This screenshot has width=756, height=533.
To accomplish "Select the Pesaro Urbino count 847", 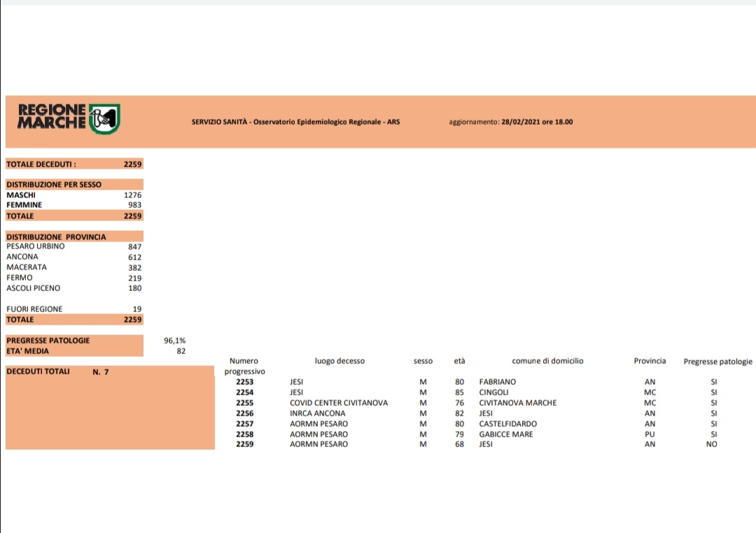I will click(x=135, y=247).
